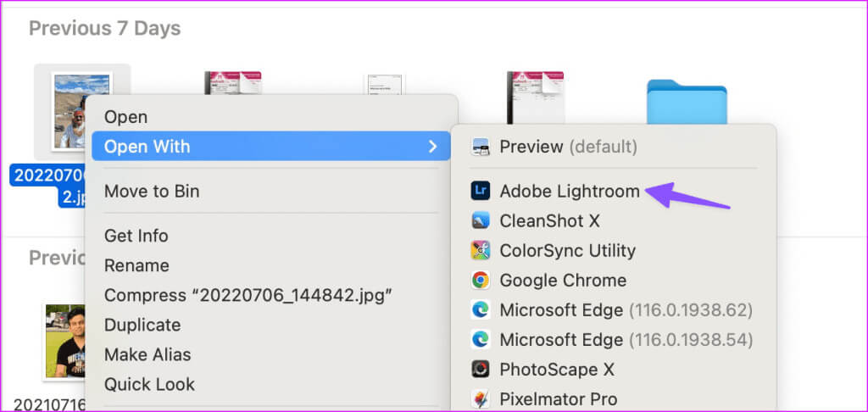Click the Microsoft Edge 116.0.1938.54 icon
Viewport: 868px width, 412px height.
click(480, 339)
